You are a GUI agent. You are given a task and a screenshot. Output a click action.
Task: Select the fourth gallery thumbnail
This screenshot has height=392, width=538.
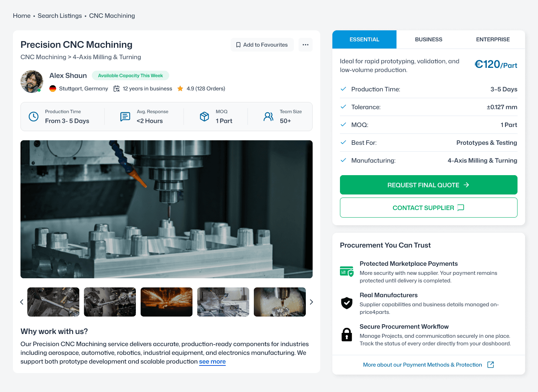click(x=223, y=302)
